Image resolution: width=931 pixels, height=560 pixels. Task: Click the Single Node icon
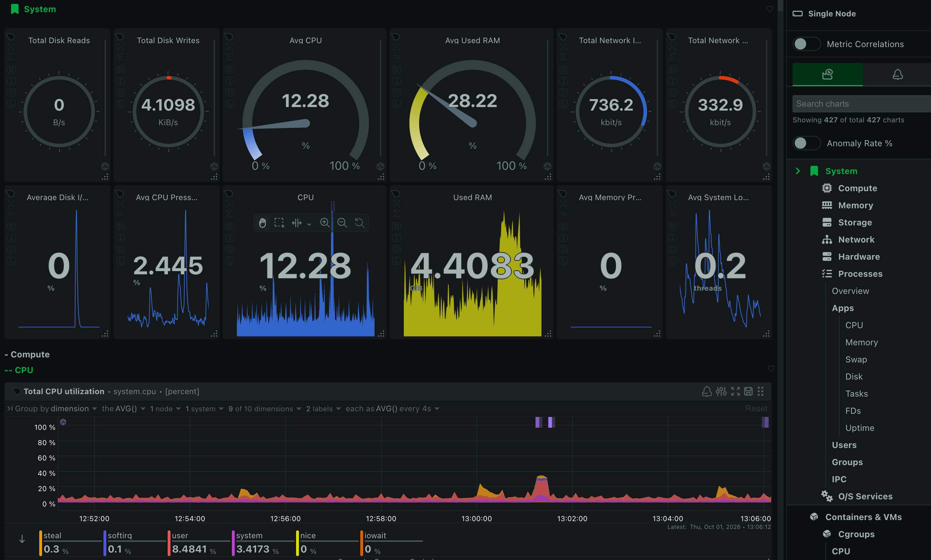point(797,14)
